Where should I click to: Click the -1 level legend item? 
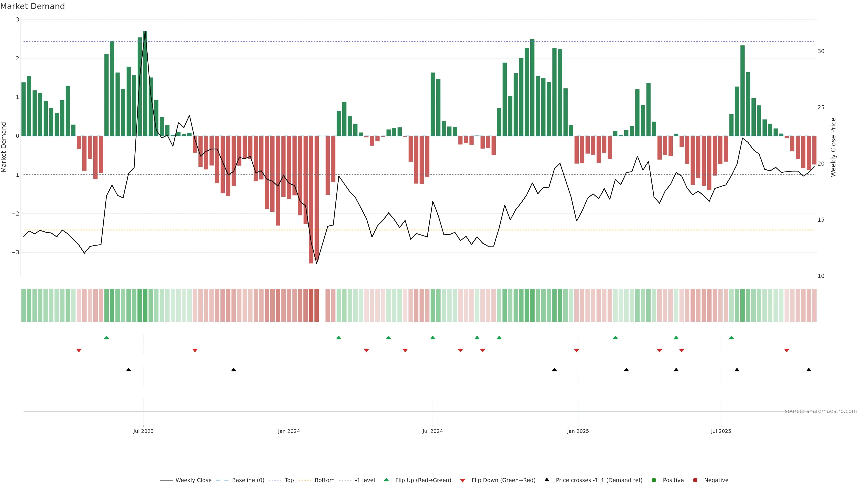[x=365, y=480]
